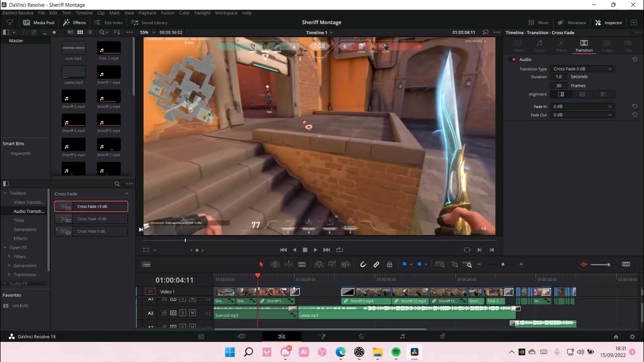
Task: Click the Full Extent Zoom icon
Action: tap(440, 264)
